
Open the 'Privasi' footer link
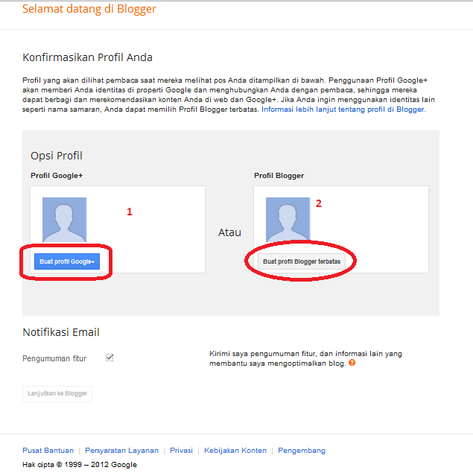(x=181, y=451)
